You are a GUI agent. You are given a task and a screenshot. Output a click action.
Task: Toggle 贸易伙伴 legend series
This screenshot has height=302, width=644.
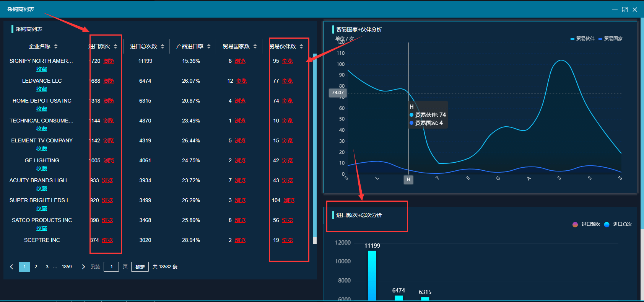point(582,39)
